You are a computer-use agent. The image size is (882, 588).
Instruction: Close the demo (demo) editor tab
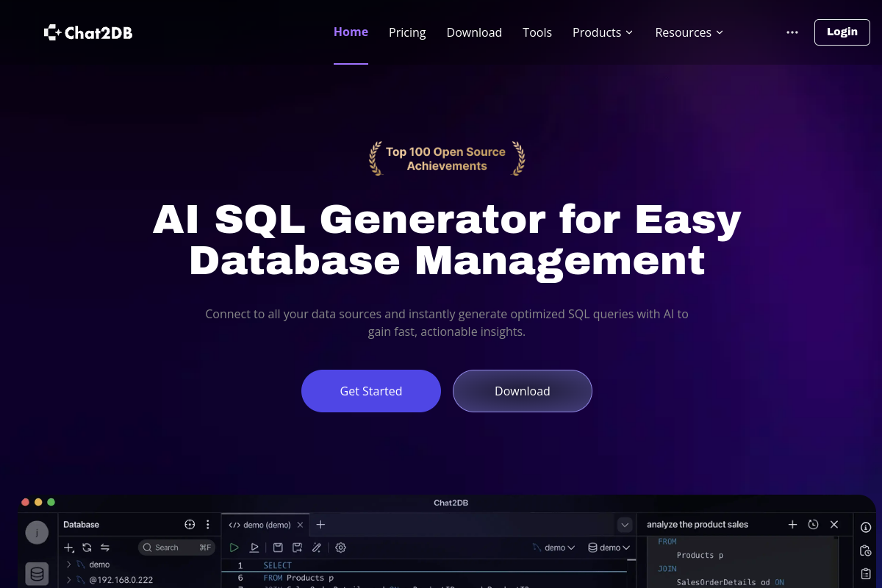point(299,525)
